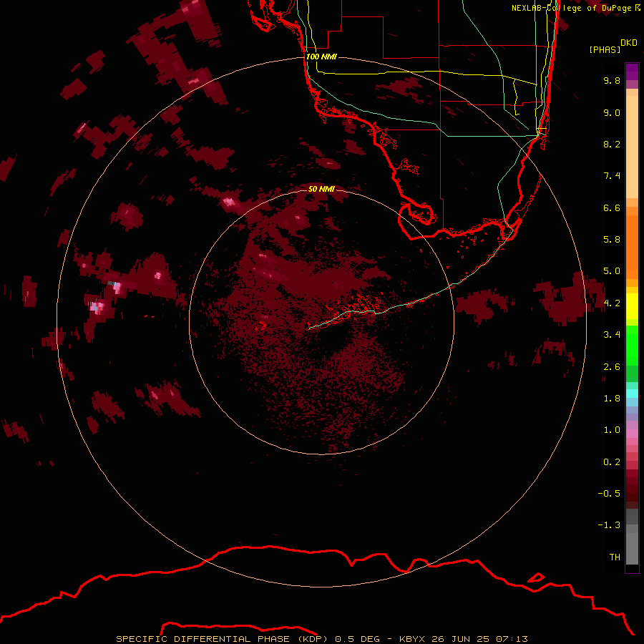The height and width of the screenshot is (644, 644).
Task: Click the TH threshold label
Action: coord(615,557)
